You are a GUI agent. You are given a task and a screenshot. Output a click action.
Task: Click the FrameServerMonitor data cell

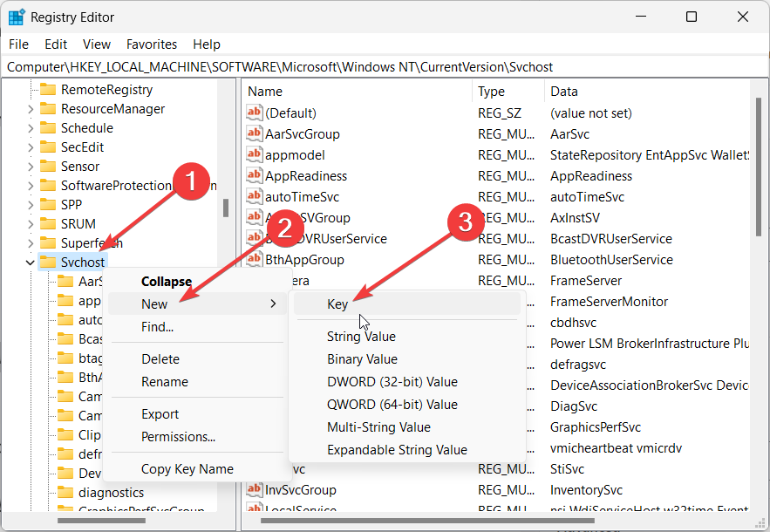click(609, 301)
